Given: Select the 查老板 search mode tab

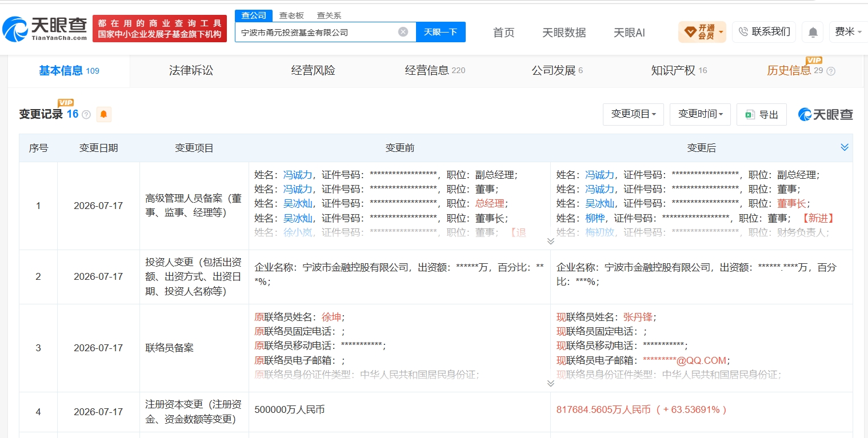Looking at the screenshot, I should click(x=291, y=15).
